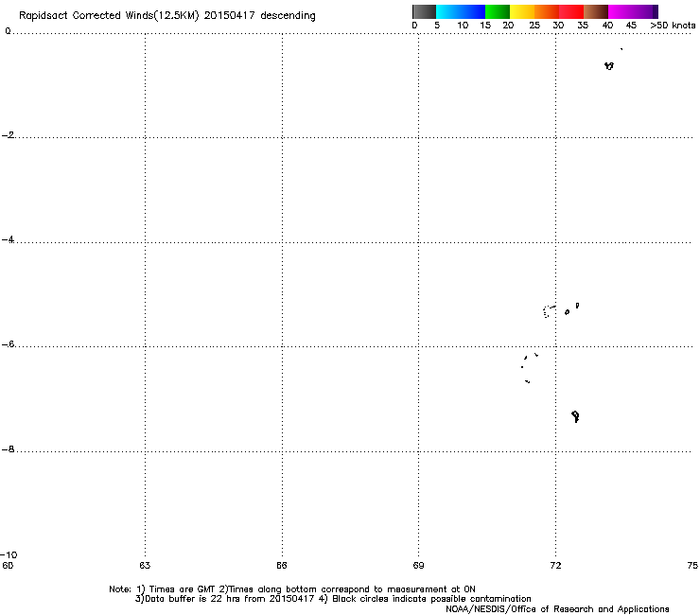700x615 pixels.
Task: Click the '10' legend scale label
Action: click(463, 26)
